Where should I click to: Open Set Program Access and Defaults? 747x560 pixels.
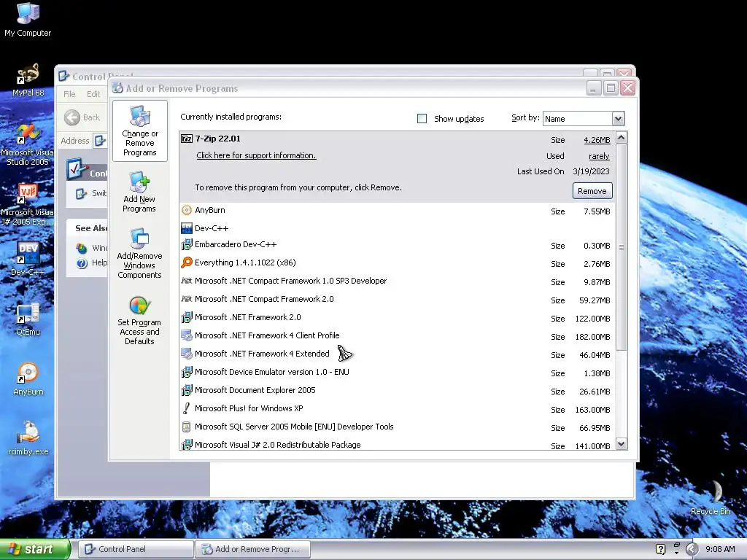(x=139, y=320)
